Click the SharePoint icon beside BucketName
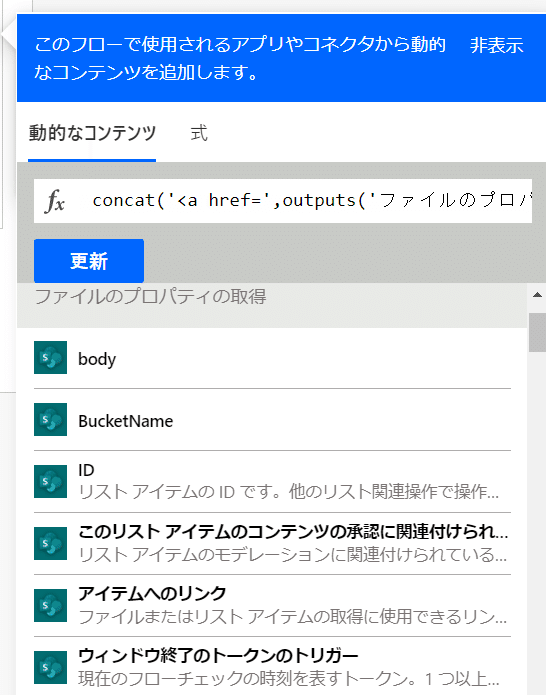The width and height of the screenshot is (546, 695). pyautogui.click(x=51, y=419)
